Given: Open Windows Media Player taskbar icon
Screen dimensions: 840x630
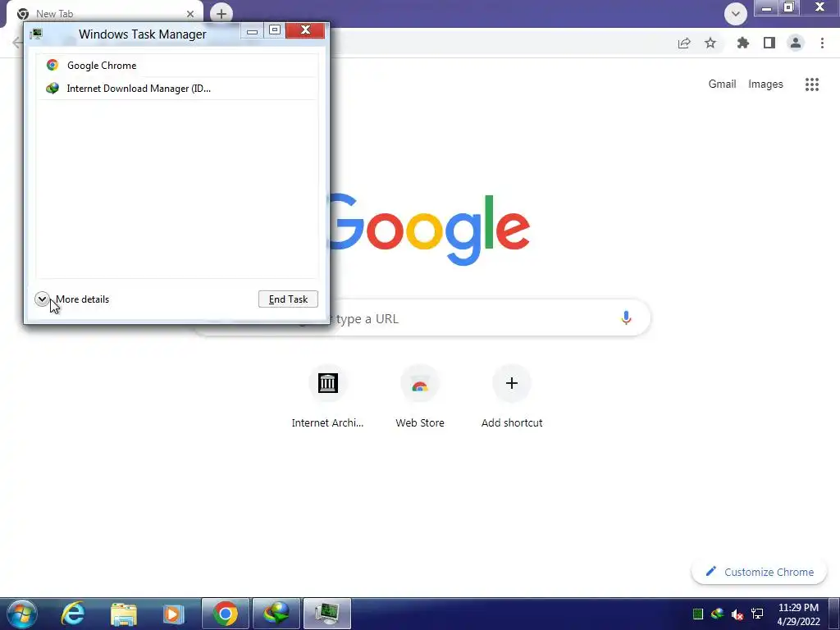Looking at the screenshot, I should tap(173, 614).
